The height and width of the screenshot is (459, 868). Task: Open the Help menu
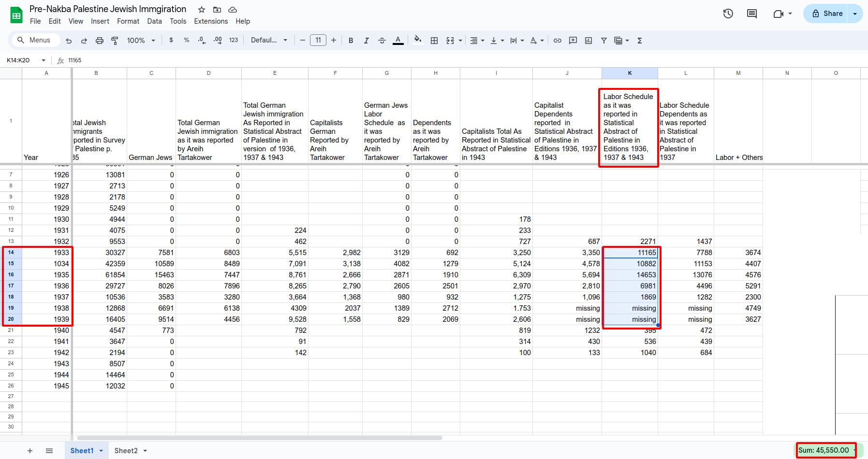(x=243, y=21)
